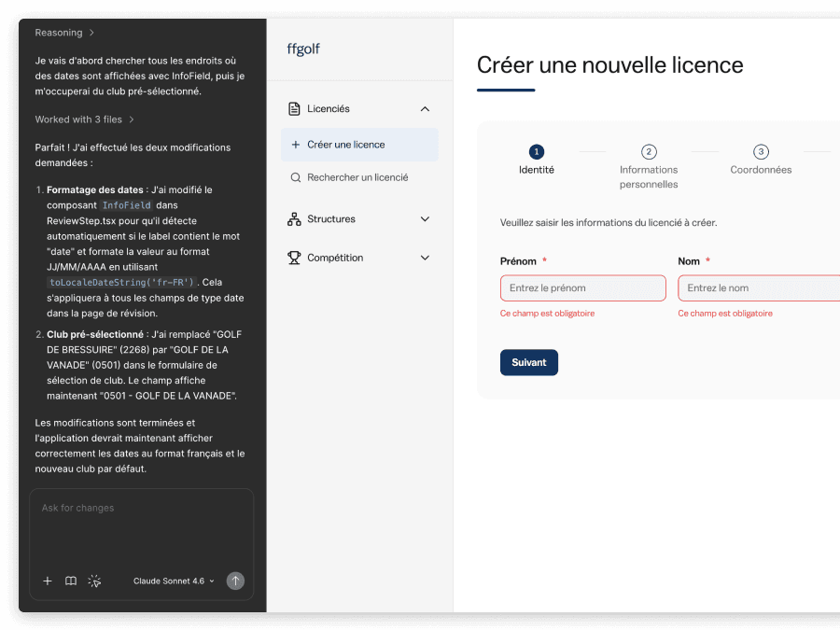Open the knowledge book icon near the chat box

pos(71,581)
